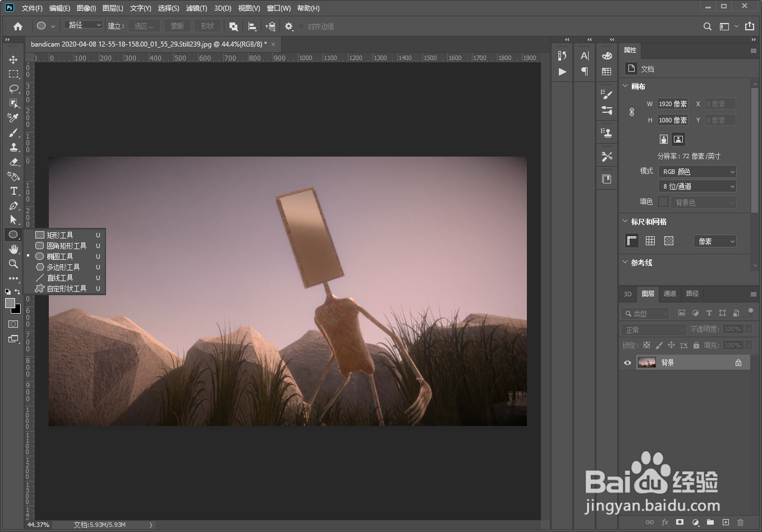
Task: Delete layer with trash icon
Action: (x=740, y=522)
